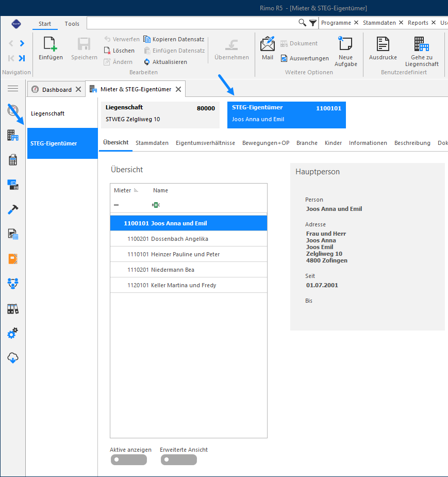Image resolution: width=448 pixels, height=477 pixels.
Task: Open the Name ABC filter operator
Action: pos(156,205)
